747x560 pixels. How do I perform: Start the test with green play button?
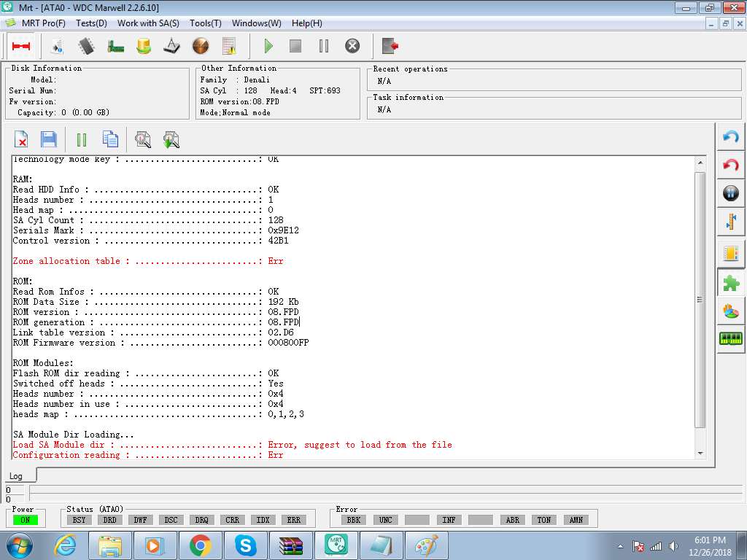click(x=268, y=46)
